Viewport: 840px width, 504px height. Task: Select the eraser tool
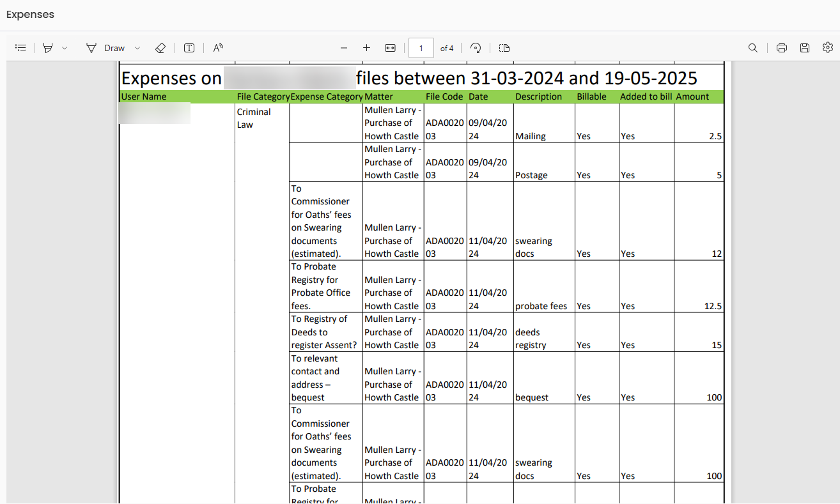pos(160,48)
